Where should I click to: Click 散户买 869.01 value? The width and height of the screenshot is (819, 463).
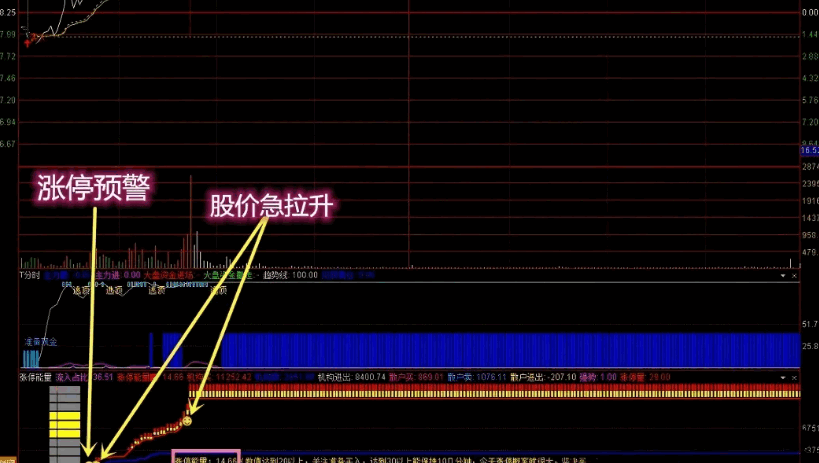click(x=416, y=377)
